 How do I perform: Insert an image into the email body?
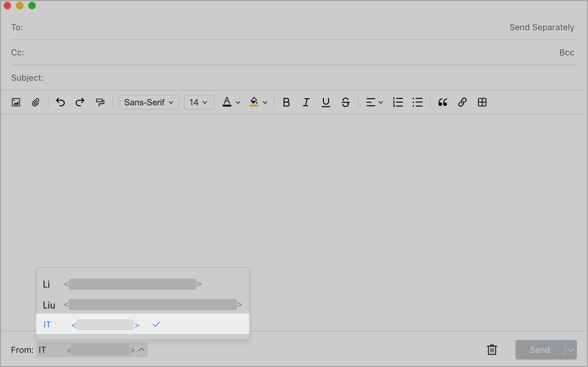pos(16,102)
